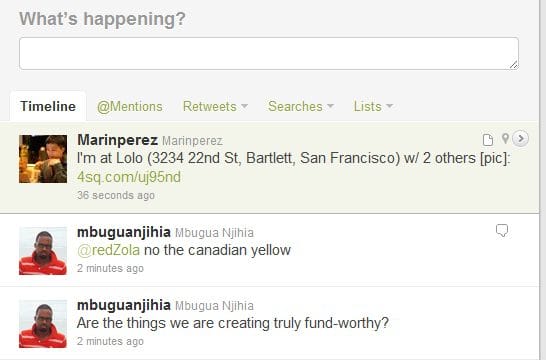Select the Timeline tab
This screenshot has width=546, height=360.
coord(48,106)
